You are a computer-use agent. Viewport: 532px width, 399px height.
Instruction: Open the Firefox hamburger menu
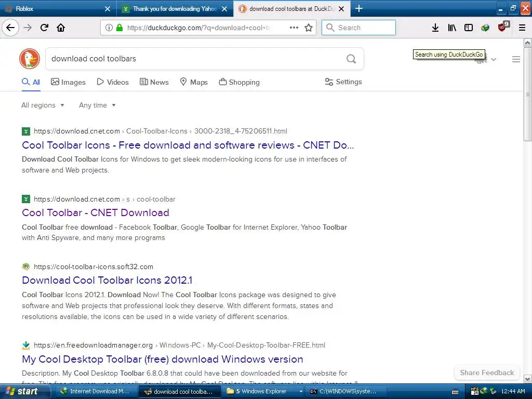[522, 28]
